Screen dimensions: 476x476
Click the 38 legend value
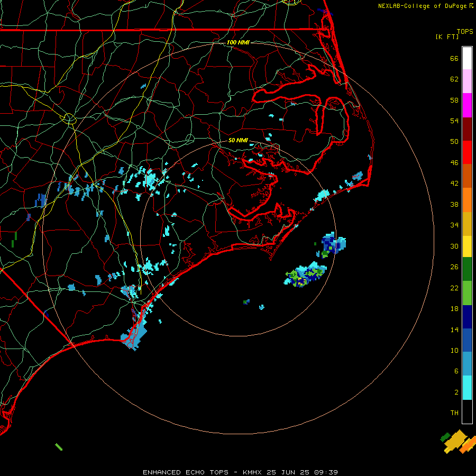[454, 205]
